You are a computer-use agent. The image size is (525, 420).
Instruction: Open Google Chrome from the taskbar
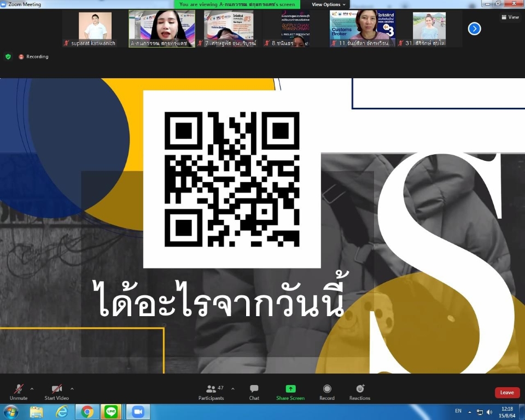(87, 412)
